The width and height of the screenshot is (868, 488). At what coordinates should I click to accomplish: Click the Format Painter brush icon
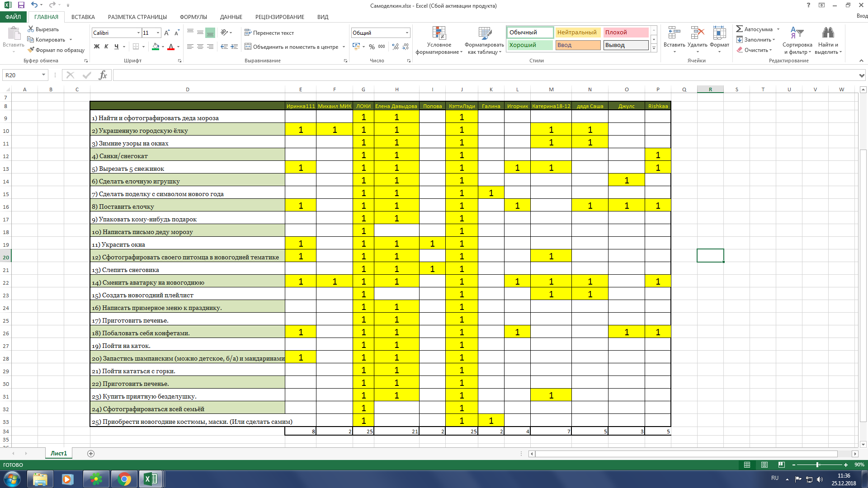pyautogui.click(x=31, y=50)
